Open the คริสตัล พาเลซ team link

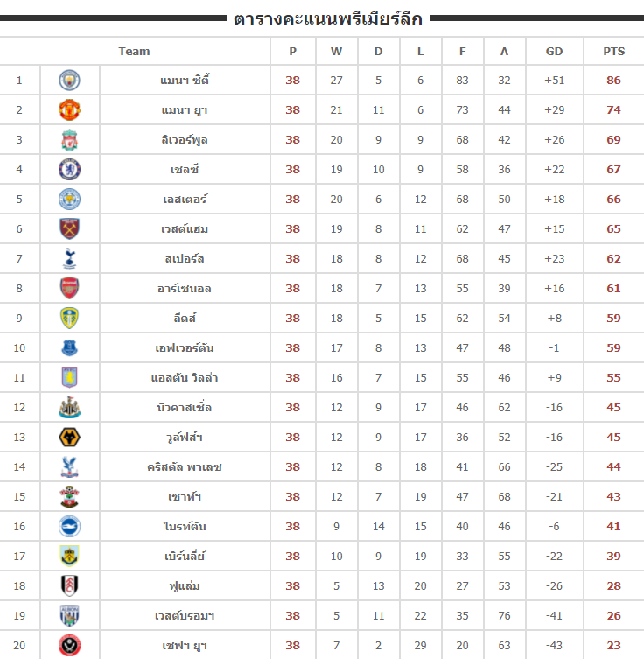click(x=185, y=467)
